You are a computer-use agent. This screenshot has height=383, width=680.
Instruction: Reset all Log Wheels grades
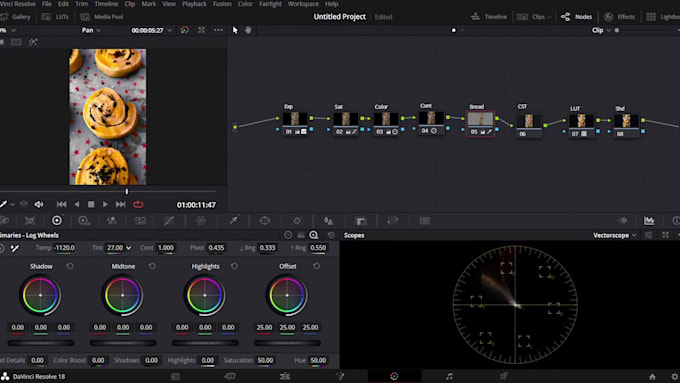click(x=331, y=235)
